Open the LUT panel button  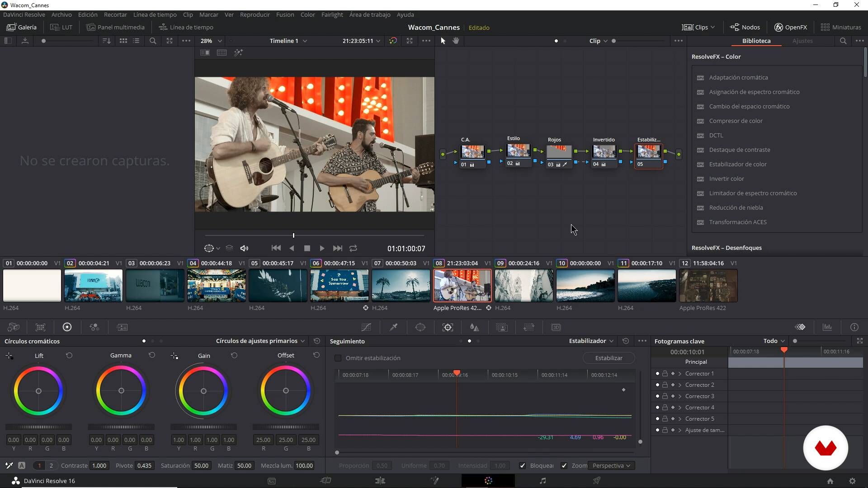click(61, 27)
